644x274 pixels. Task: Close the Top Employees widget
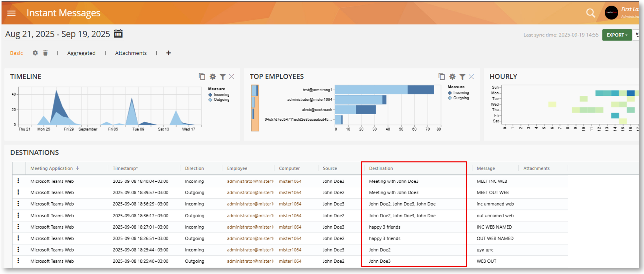[x=471, y=77]
